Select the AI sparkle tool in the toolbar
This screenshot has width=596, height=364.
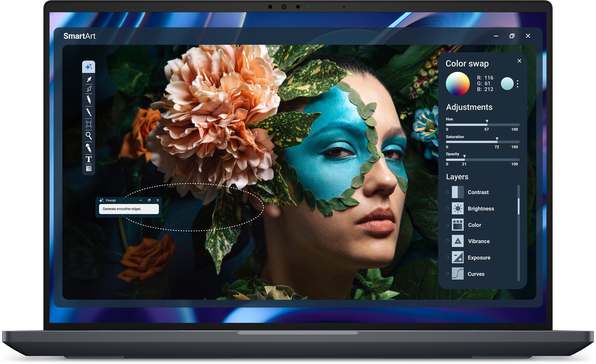pyautogui.click(x=88, y=67)
